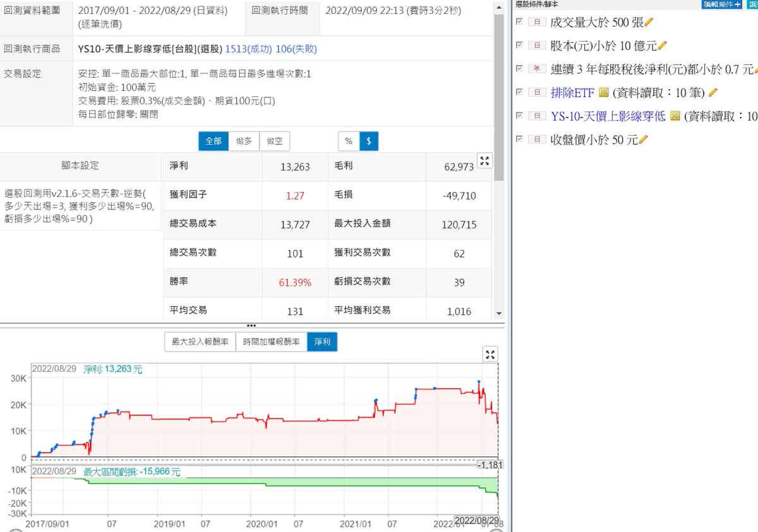Switch display to percent (%) mode
The image size is (758, 532).
[349, 141]
